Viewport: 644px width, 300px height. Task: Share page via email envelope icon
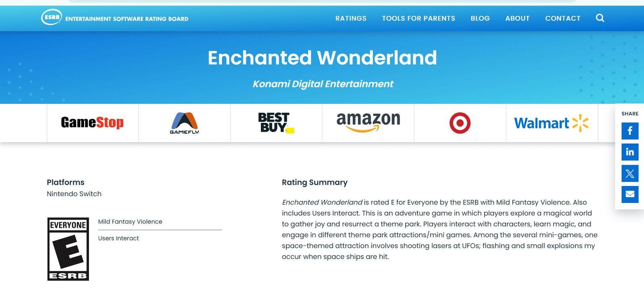click(x=630, y=194)
